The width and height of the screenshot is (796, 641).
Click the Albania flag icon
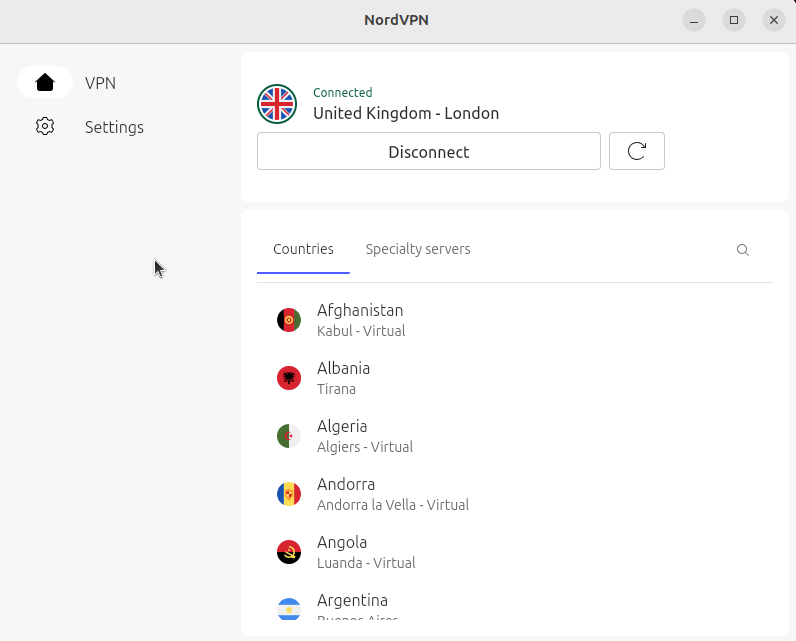[x=289, y=378]
